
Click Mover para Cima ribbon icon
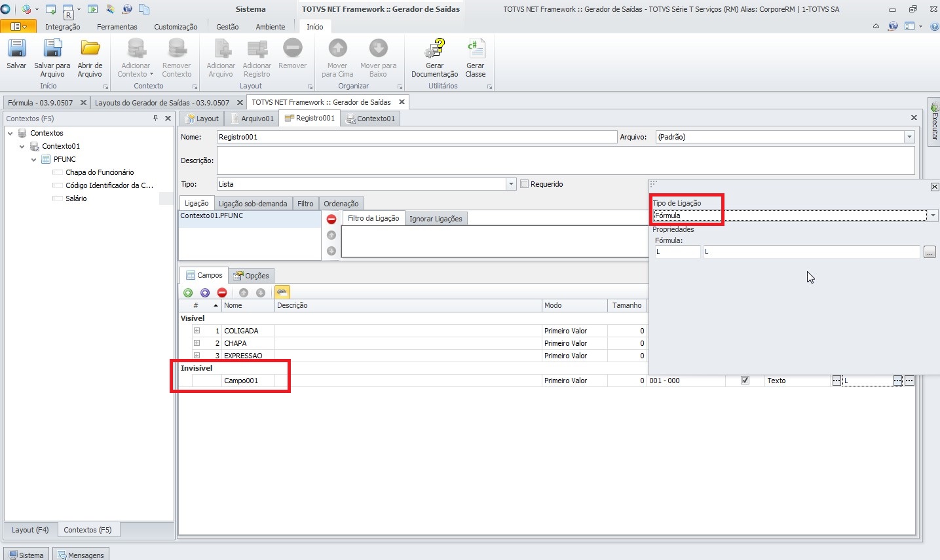tap(337, 48)
